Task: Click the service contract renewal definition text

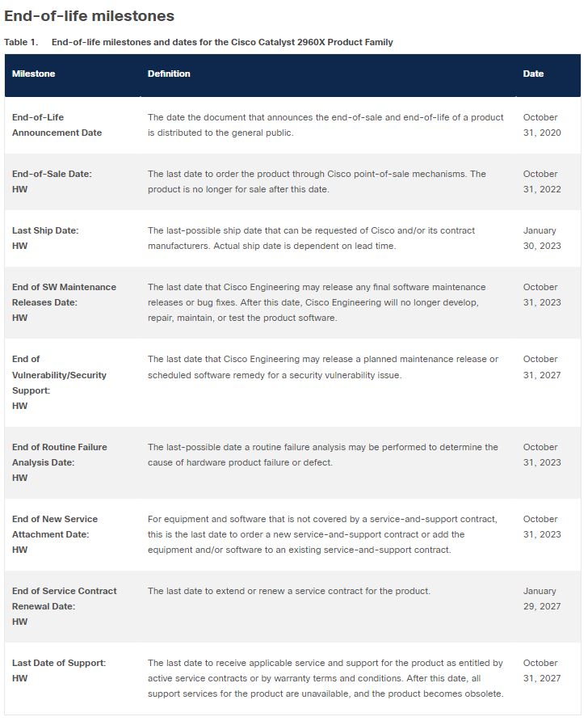Action: click(x=289, y=591)
